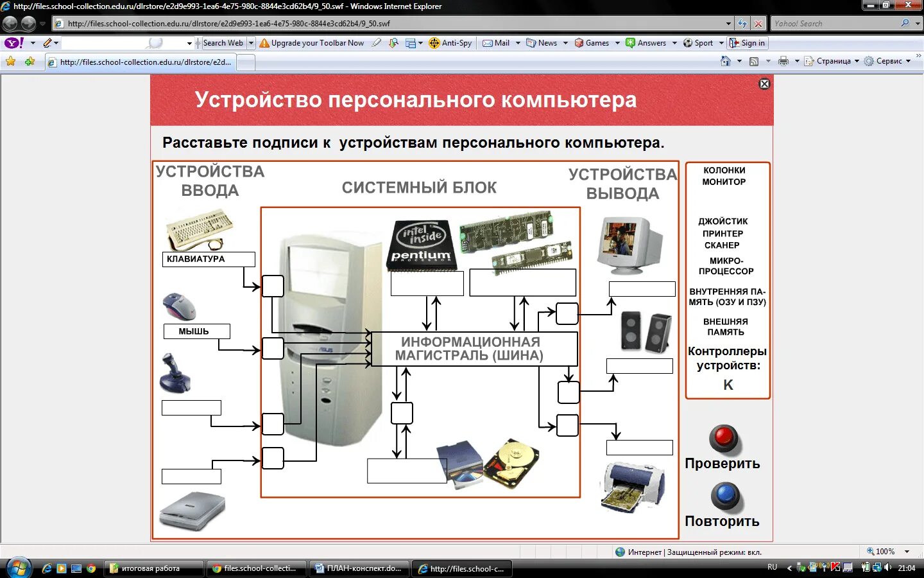Click the current browser tab
Viewport: 924px width, 578px height.
(x=140, y=62)
